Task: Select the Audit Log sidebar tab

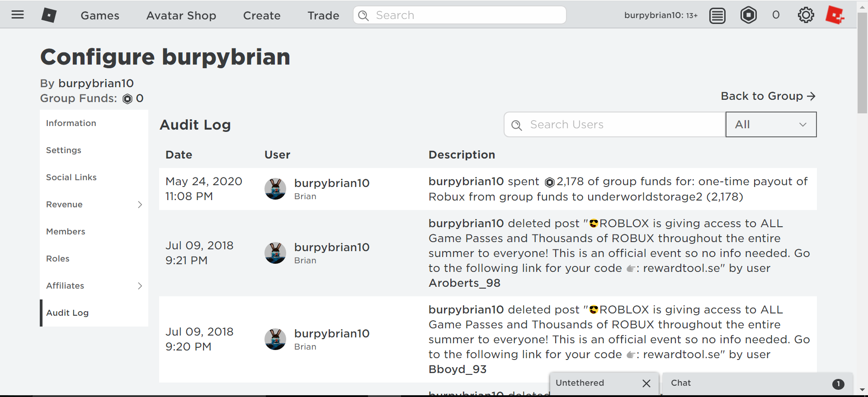Action: (x=94, y=313)
